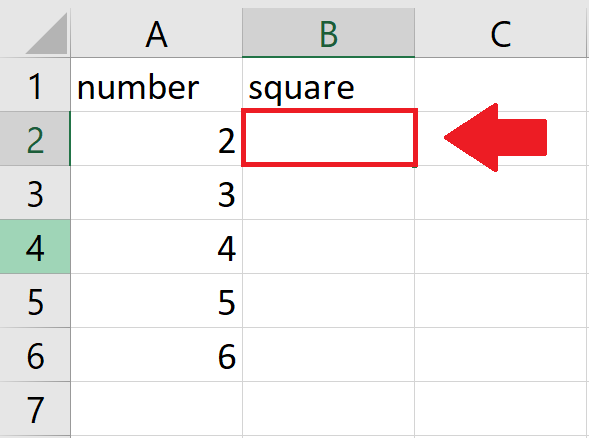Click the red arrow pointing at B2
The height and width of the screenshot is (438, 589).
click(495, 137)
